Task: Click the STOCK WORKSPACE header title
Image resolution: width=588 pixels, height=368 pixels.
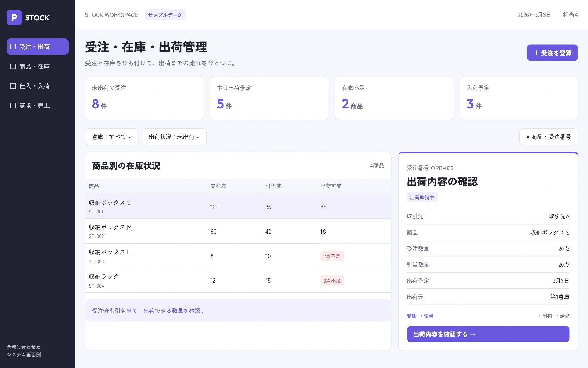Action: coord(112,15)
